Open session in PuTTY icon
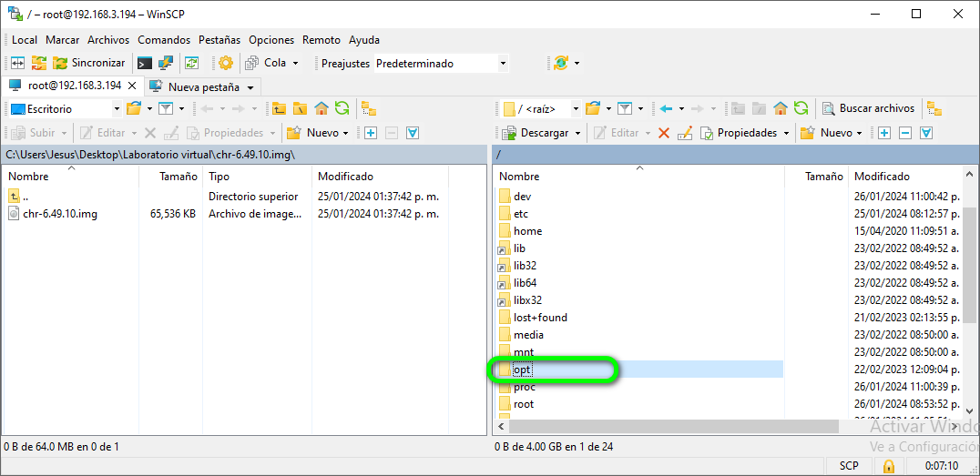 [166, 63]
